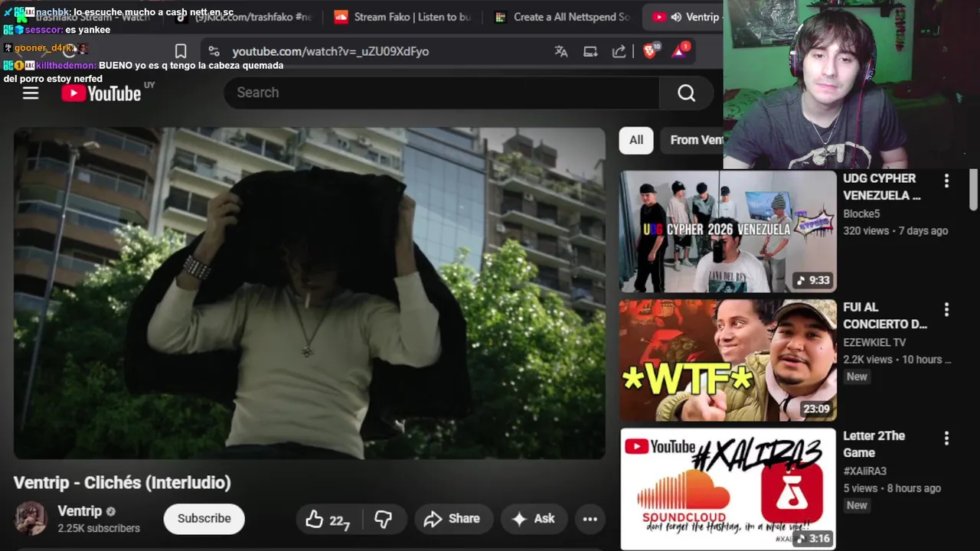Switch to Create a All Nettspend tab

pos(562,17)
